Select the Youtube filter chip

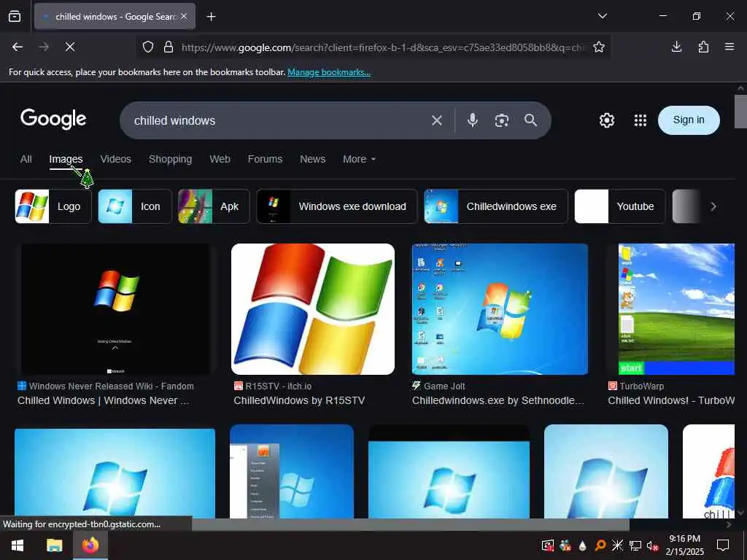point(620,206)
